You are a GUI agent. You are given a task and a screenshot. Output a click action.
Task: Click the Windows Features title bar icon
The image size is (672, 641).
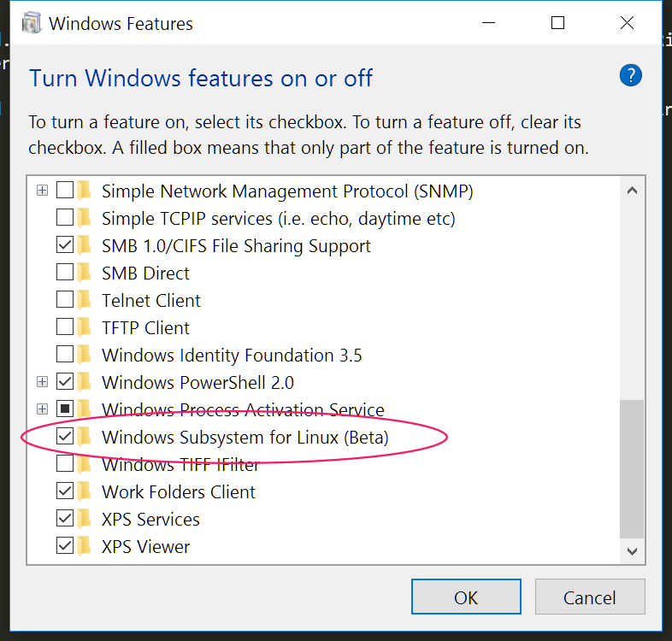click(x=32, y=23)
